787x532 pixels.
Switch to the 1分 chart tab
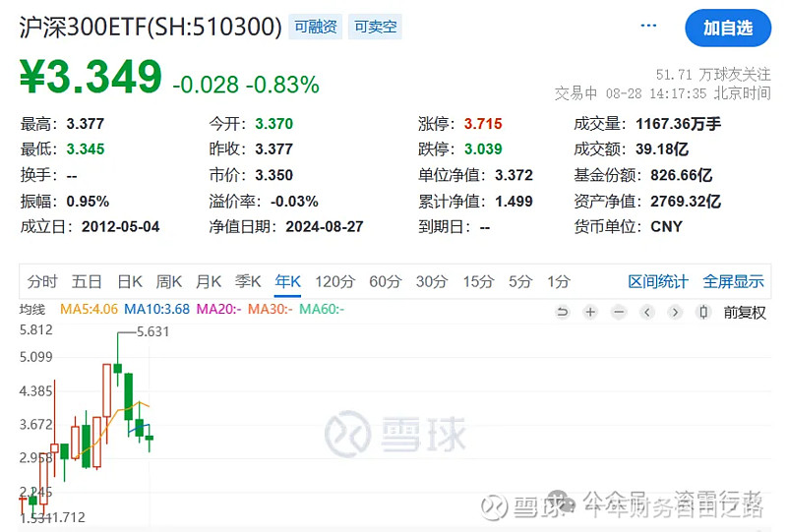559,281
